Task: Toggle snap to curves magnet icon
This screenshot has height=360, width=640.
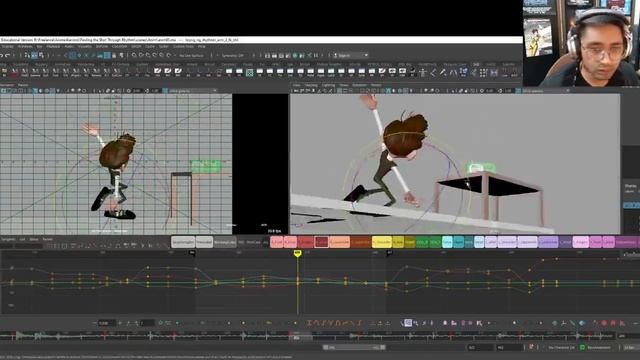Action: click(x=141, y=55)
